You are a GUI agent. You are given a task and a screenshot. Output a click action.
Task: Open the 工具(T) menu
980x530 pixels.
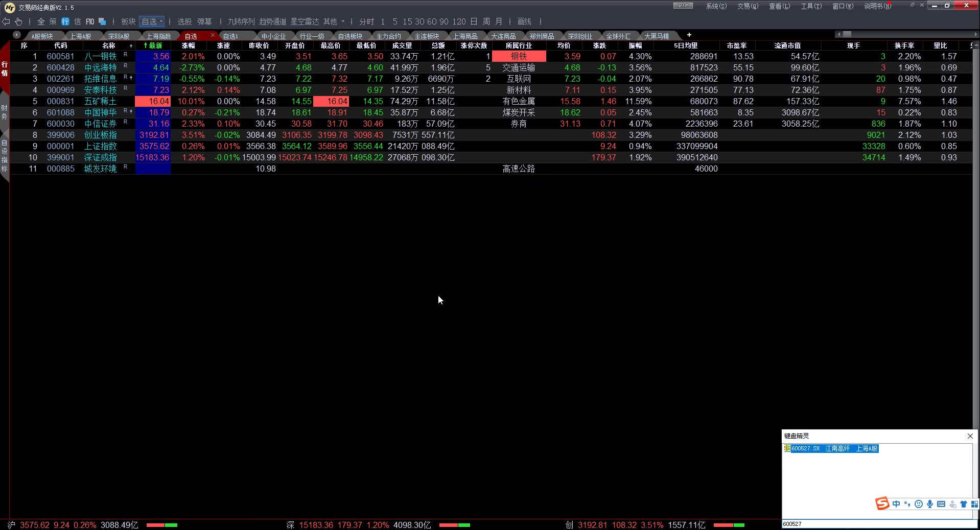[811, 6]
